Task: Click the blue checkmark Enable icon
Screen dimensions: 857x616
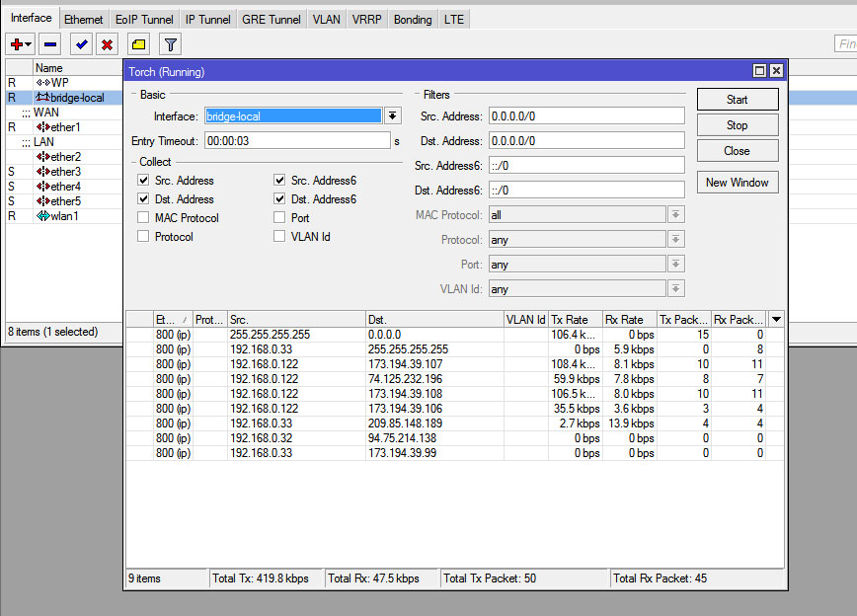Action: pyautogui.click(x=81, y=44)
